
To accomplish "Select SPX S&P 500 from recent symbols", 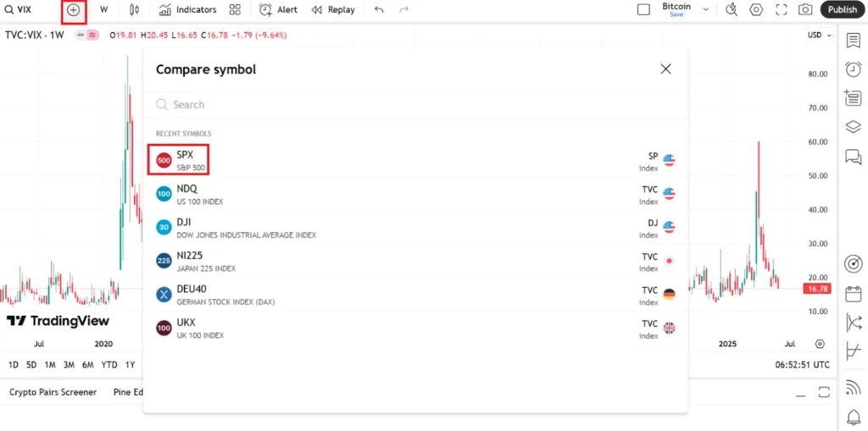I will coord(415,160).
